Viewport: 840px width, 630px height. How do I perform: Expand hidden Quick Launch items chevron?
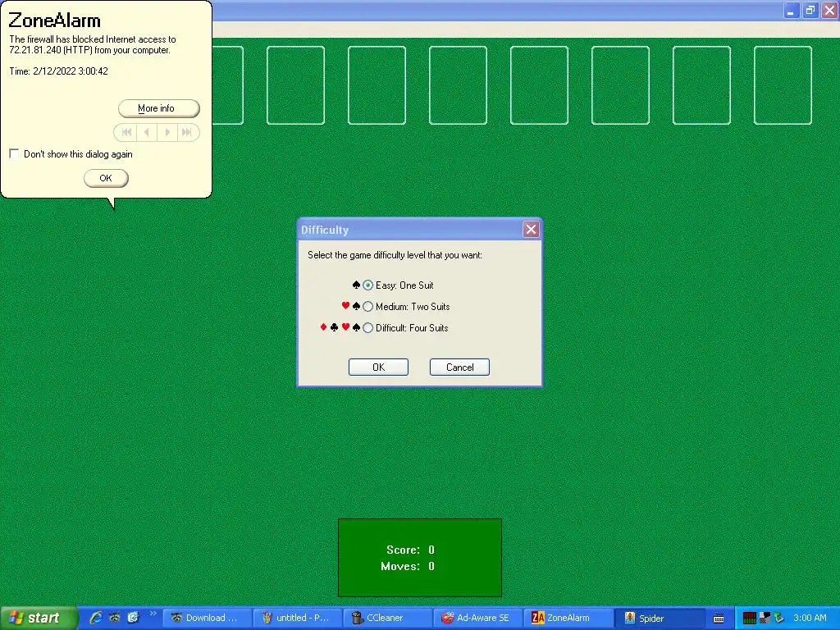point(153,614)
